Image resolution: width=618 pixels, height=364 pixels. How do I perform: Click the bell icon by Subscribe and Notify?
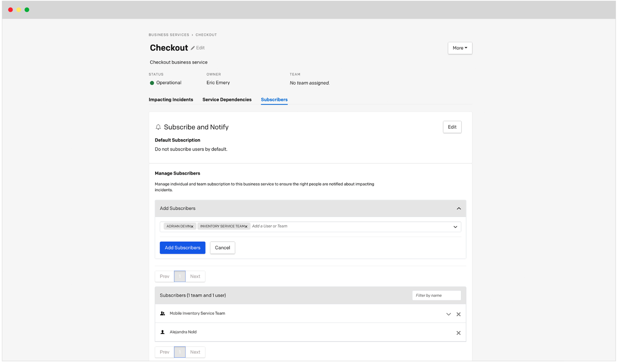(158, 127)
